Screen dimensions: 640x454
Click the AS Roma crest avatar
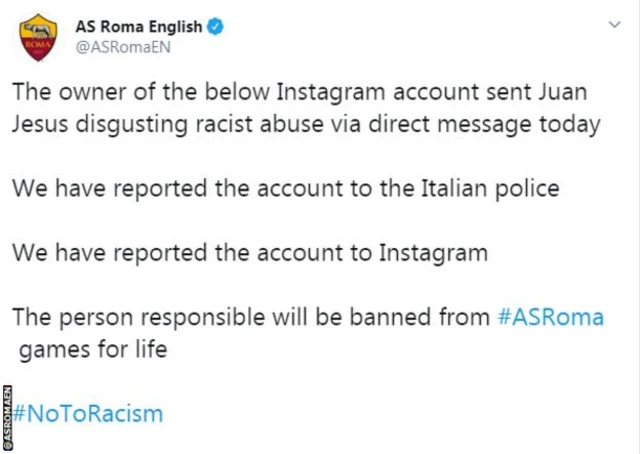tap(39, 38)
